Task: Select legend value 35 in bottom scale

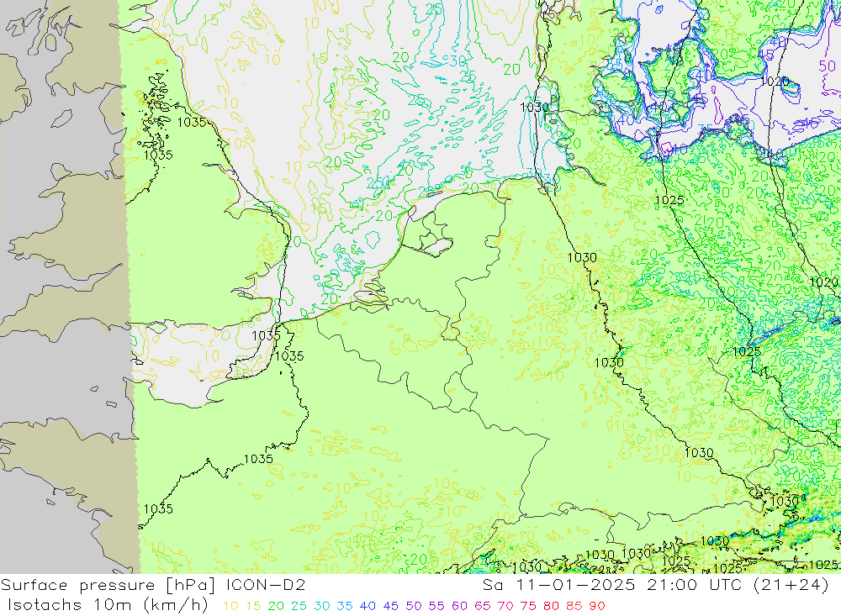Action: click(x=345, y=606)
